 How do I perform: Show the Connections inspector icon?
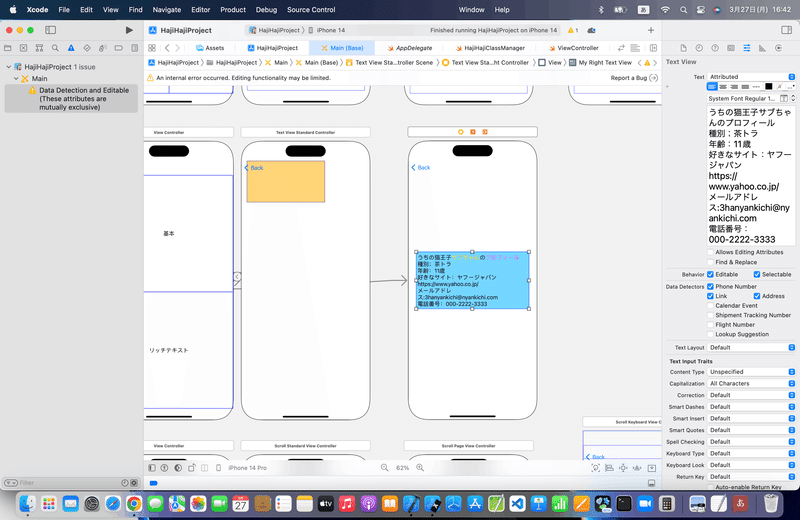tap(779, 48)
